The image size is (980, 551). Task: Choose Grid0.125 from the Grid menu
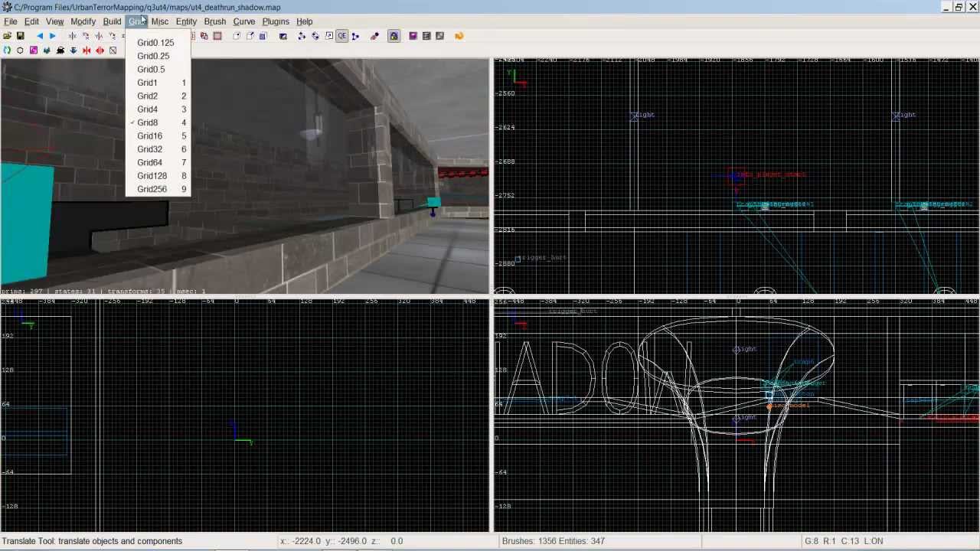(158, 43)
